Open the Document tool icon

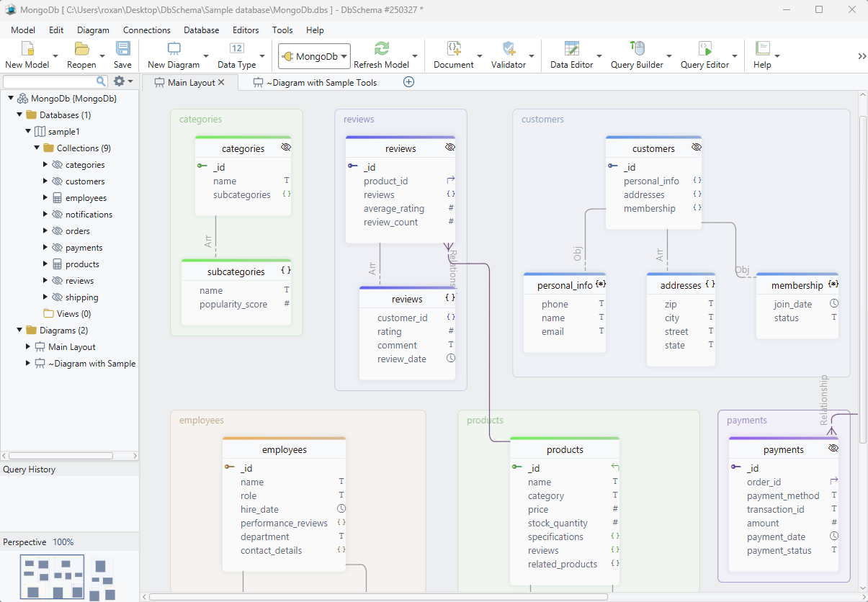coord(454,48)
